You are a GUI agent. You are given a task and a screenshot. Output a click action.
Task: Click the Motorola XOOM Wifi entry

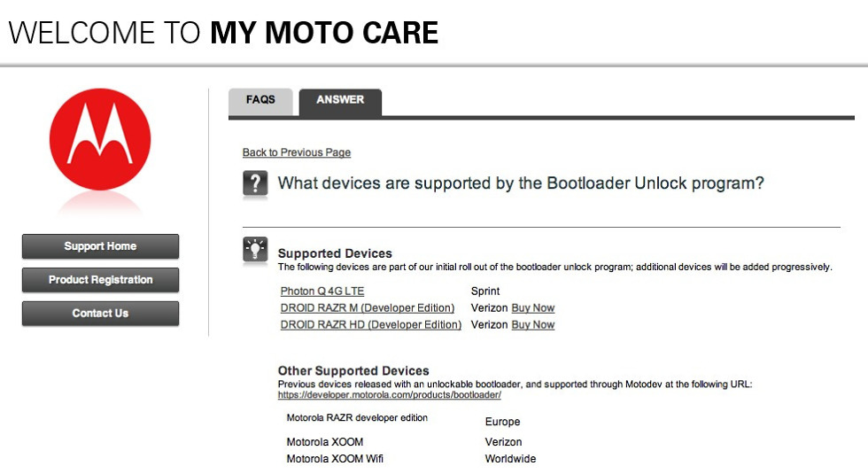(x=335, y=459)
